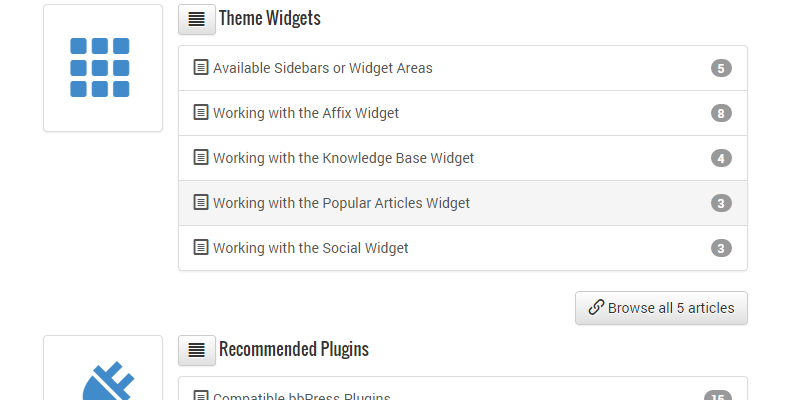Click the document icon beside Popular Articles Widget
The height and width of the screenshot is (400, 800).
pos(201,203)
